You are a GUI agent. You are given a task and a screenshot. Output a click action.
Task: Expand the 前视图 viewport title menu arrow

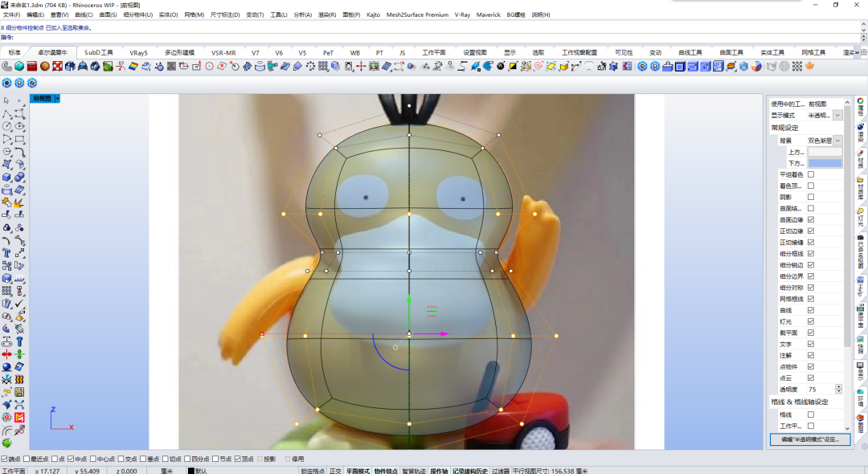57,99
